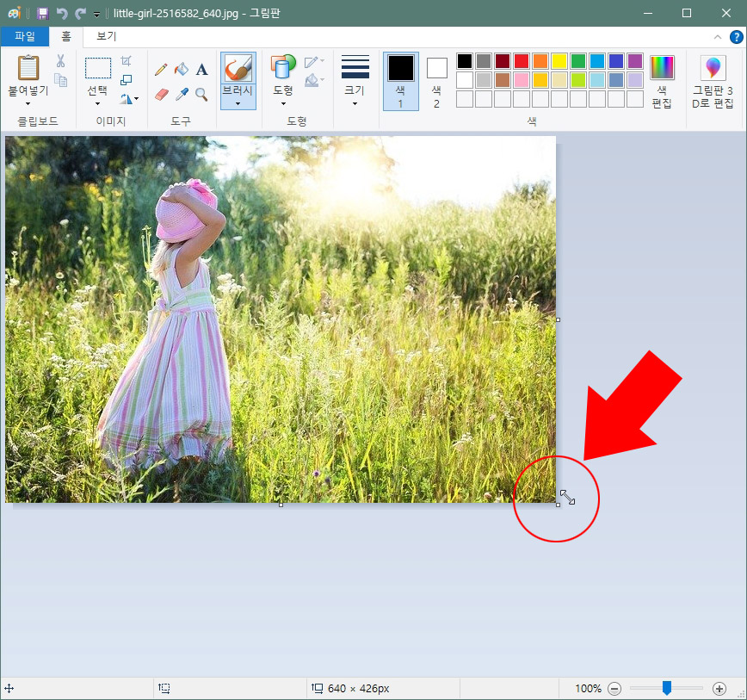This screenshot has width=747, height=700.
Task: Click the Cut scissors icon
Action: 60,60
